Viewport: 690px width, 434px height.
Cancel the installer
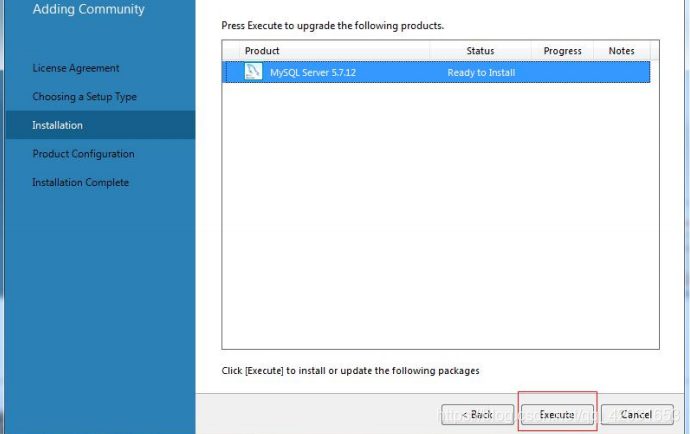click(637, 414)
